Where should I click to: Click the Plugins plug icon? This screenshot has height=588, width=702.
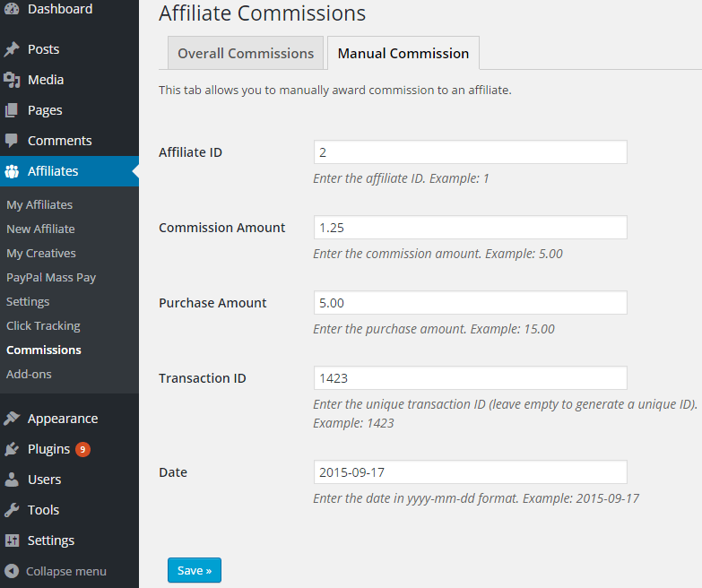[x=12, y=449]
